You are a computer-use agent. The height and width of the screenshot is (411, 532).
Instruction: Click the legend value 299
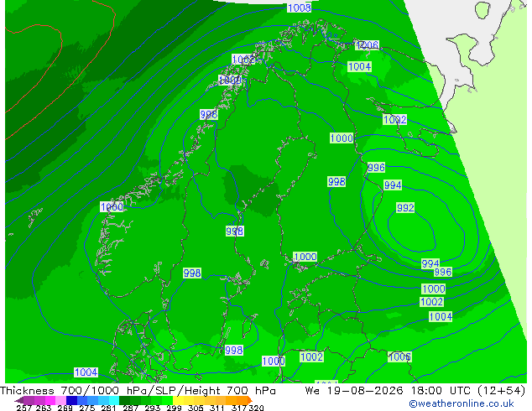tap(174, 408)
